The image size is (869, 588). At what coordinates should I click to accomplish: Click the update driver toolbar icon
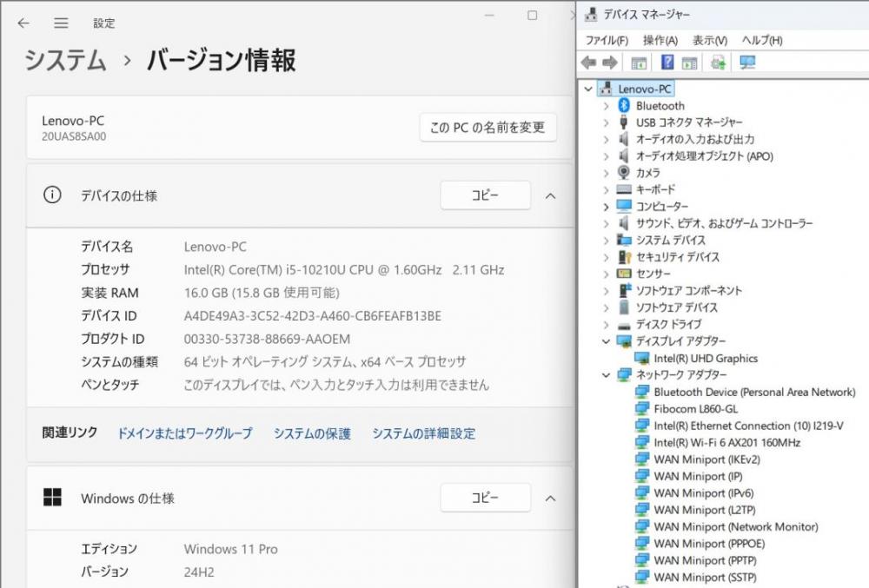tap(719, 63)
